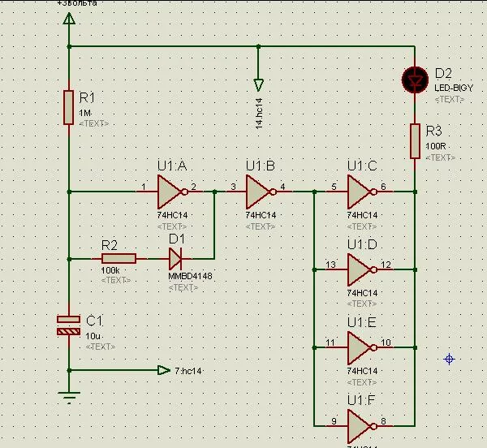Select the R3 100R resistor
The height and width of the screenshot is (448, 487).
coord(415,141)
